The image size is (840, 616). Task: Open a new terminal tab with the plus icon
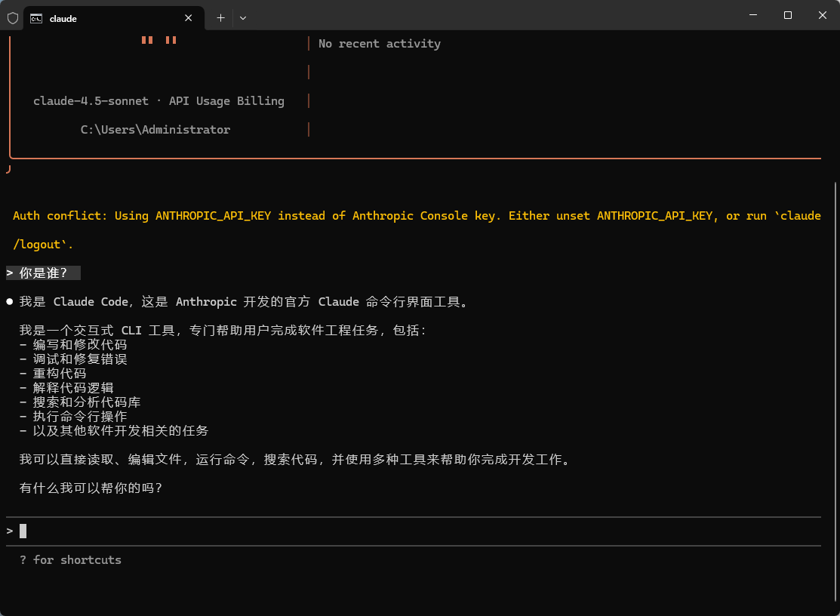click(220, 17)
